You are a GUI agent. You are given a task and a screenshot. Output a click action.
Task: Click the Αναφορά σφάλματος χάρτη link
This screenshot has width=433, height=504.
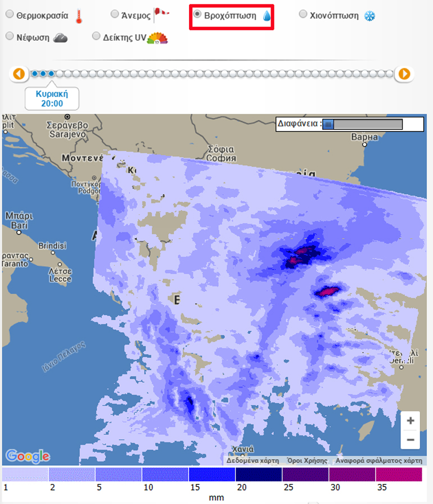(378, 460)
